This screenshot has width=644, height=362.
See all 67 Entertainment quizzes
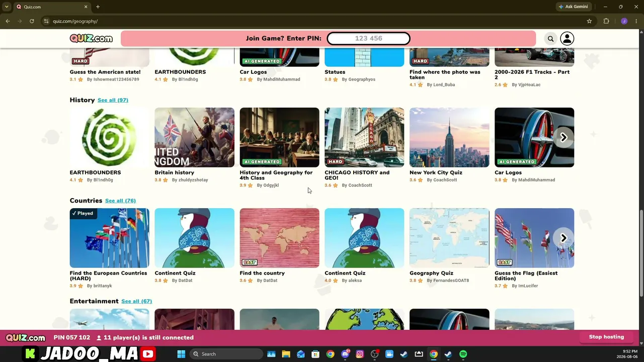pos(136,301)
